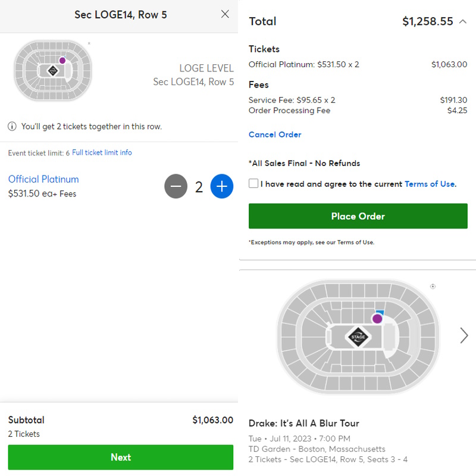Open the next event page with right arrow
476x476 pixels.
pyautogui.click(x=464, y=336)
